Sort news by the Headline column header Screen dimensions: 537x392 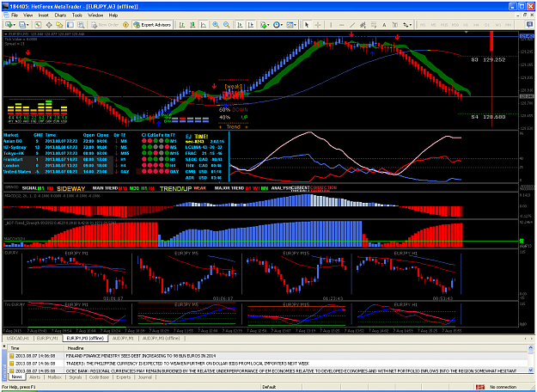pyautogui.click(x=296, y=348)
